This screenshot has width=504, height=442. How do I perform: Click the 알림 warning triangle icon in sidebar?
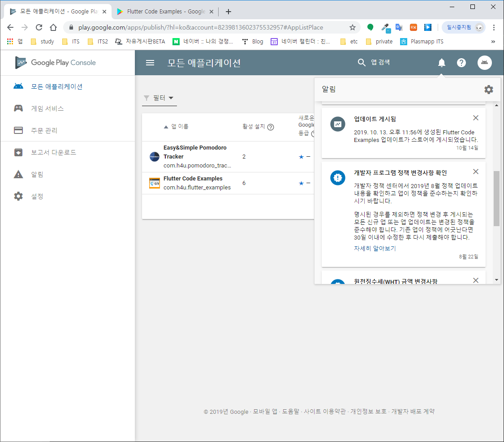18,174
